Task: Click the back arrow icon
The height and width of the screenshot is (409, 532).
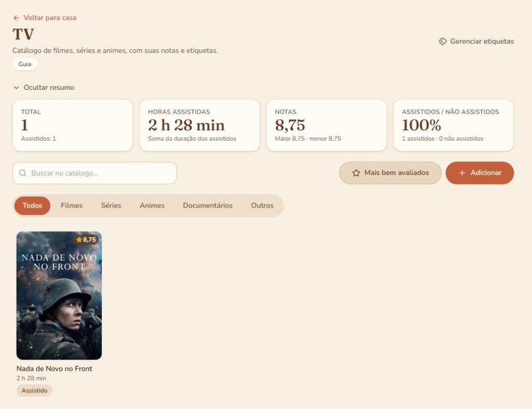Action: pos(16,18)
